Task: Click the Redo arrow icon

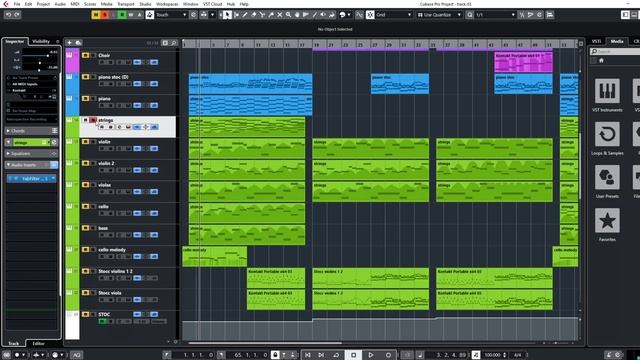Action: (17, 15)
